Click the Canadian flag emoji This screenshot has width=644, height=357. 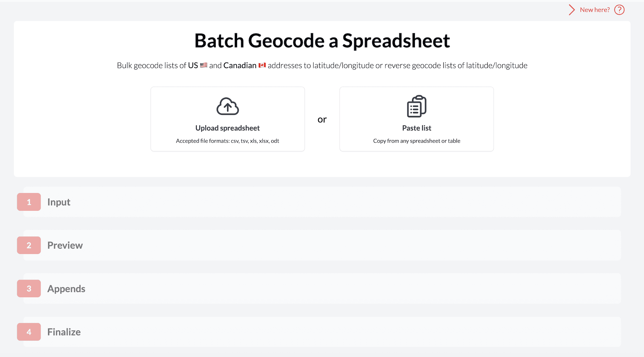263,65
